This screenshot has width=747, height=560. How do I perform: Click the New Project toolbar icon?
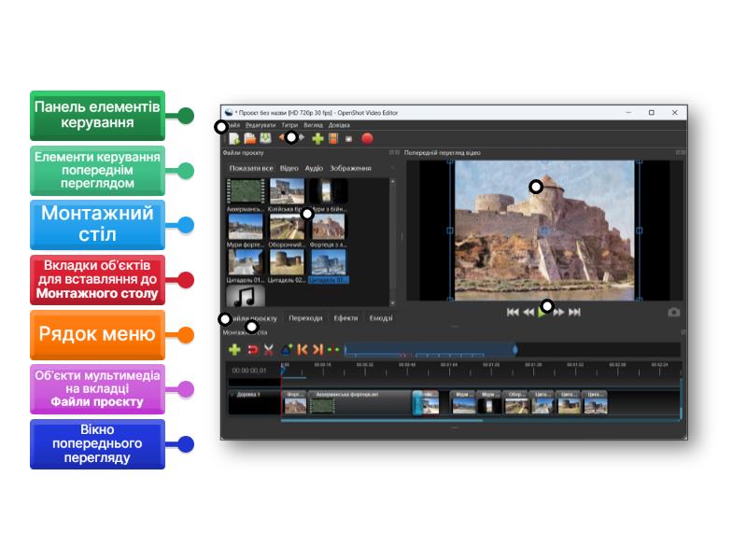[x=234, y=138]
